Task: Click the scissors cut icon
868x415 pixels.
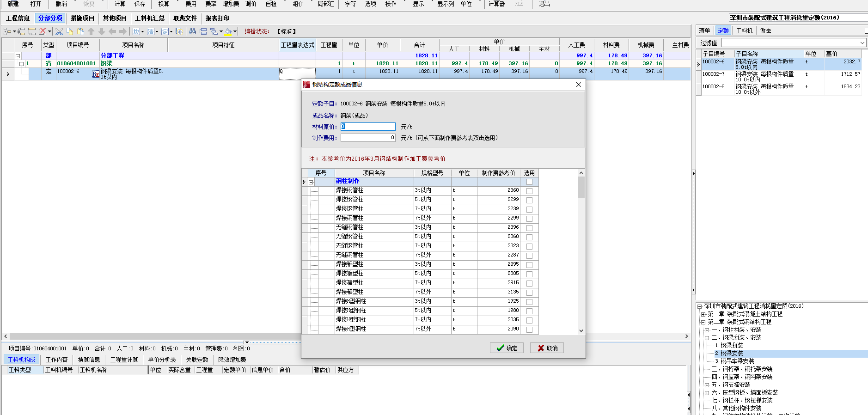Action: coord(59,31)
